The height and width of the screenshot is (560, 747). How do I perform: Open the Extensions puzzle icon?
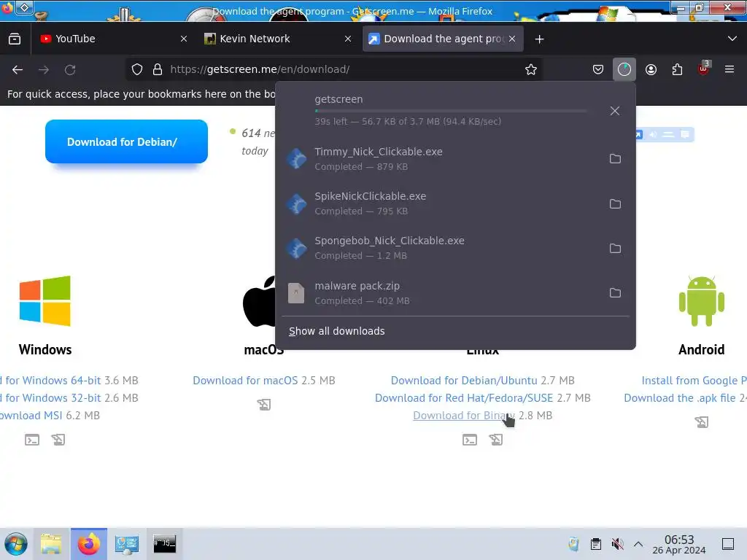click(x=677, y=70)
